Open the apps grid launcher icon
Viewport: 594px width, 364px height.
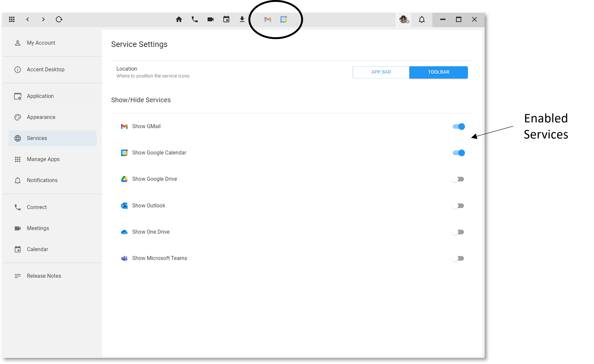pos(12,19)
